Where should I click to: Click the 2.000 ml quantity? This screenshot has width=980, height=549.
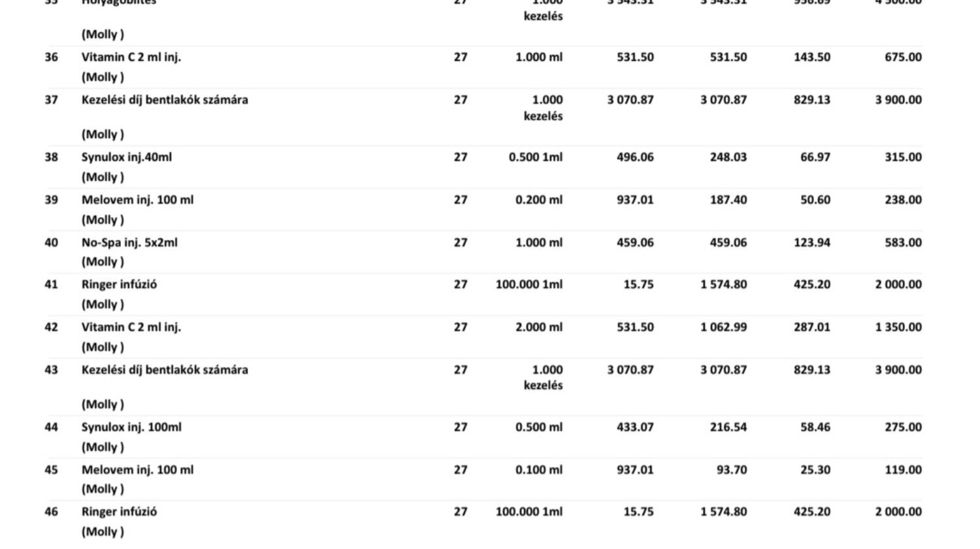538,327
